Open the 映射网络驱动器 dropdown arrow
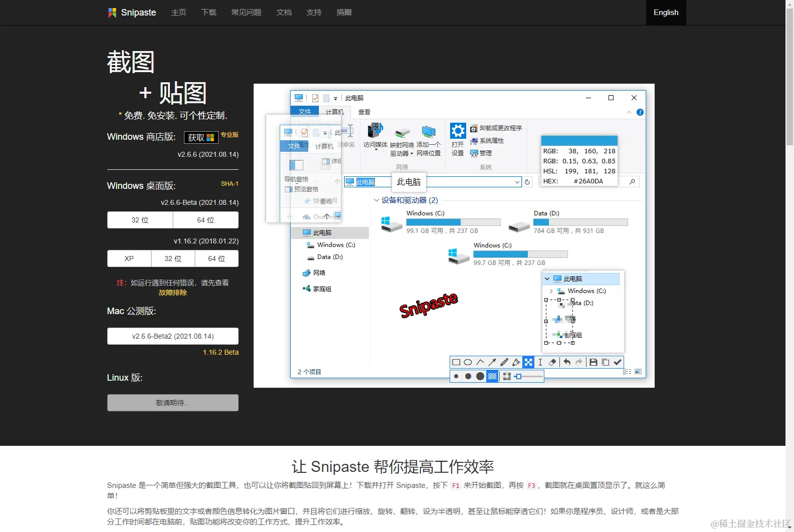Image resolution: width=794 pixels, height=532 pixels. tap(412, 154)
